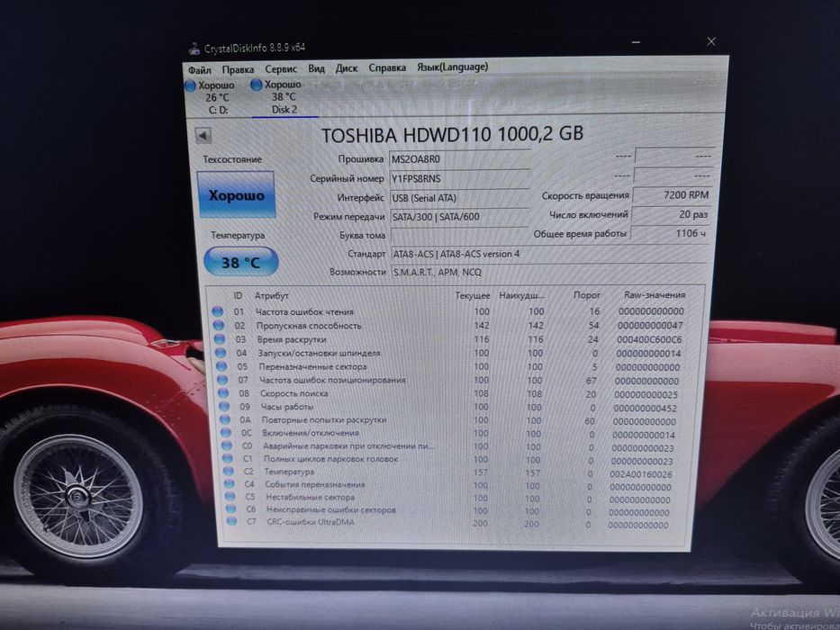
Task: Click the Хорошо health status button
Action: point(236,195)
